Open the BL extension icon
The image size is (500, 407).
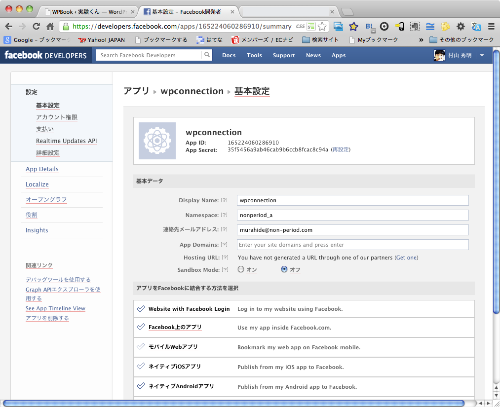tap(370, 27)
